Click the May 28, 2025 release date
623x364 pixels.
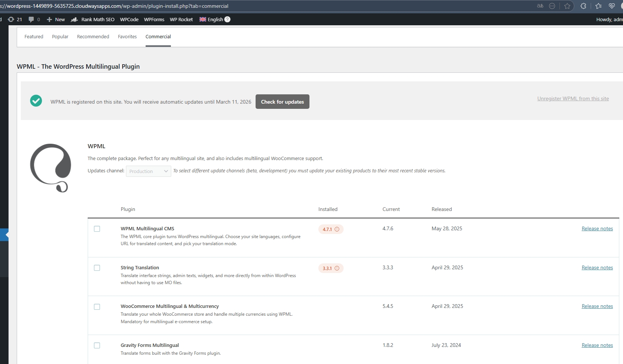point(447,228)
